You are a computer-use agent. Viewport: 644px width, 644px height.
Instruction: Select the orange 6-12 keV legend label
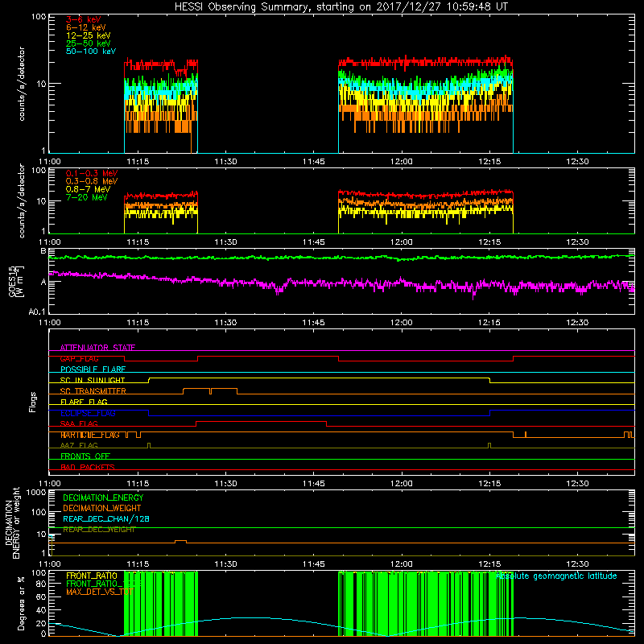coord(86,27)
